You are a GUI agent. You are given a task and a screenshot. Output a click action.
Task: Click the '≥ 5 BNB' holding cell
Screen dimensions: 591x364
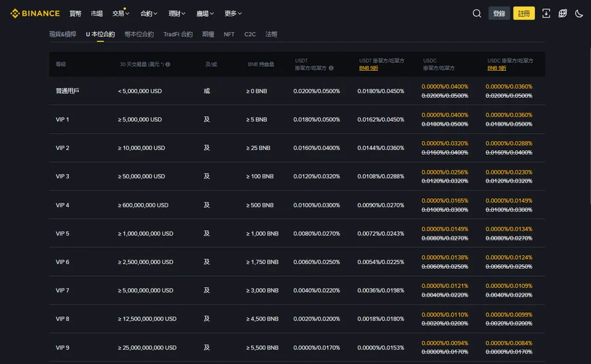click(x=257, y=119)
